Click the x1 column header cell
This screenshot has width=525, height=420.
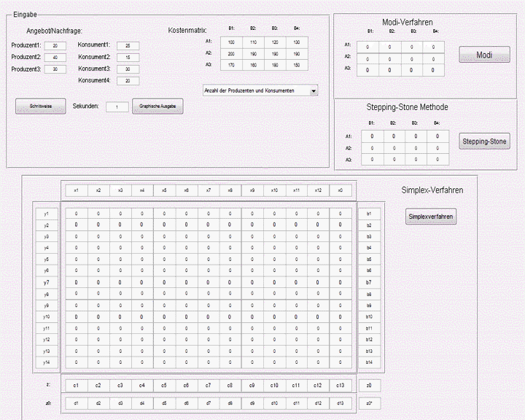coord(77,190)
